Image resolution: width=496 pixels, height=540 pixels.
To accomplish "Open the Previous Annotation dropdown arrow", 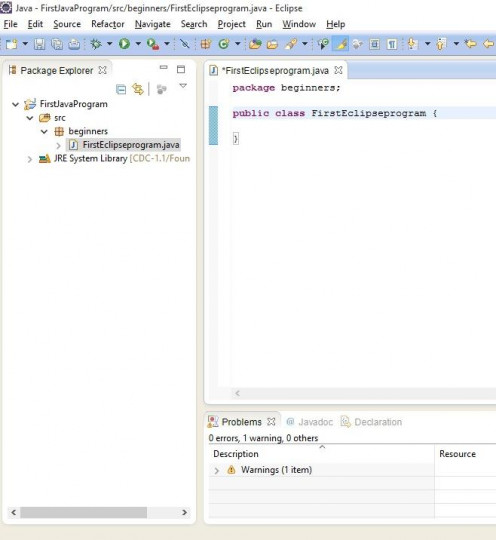I will 456,44.
